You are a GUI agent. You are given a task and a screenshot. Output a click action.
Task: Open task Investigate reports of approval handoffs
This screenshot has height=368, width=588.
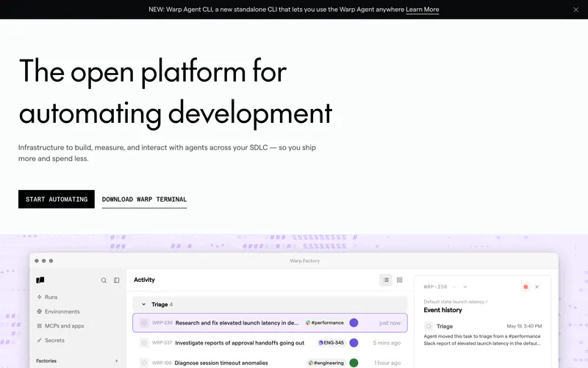point(240,343)
